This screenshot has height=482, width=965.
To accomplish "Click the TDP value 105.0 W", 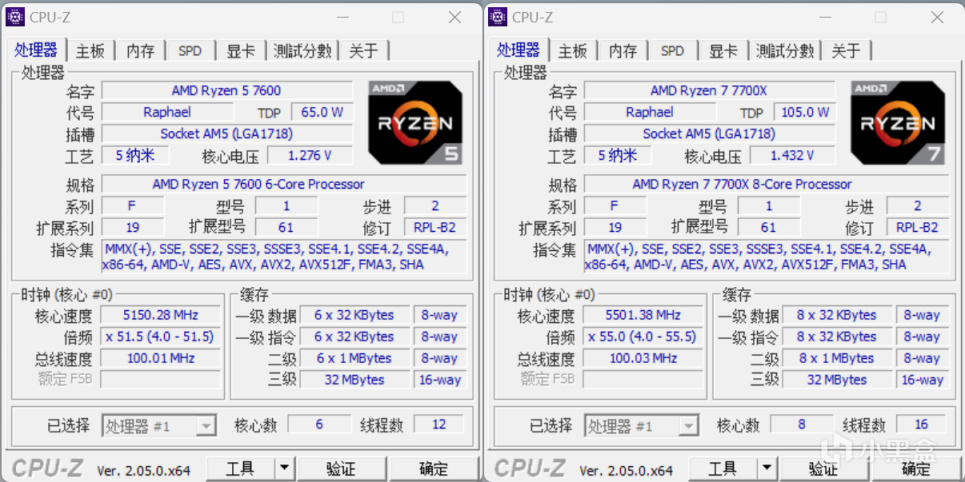I will click(x=804, y=112).
